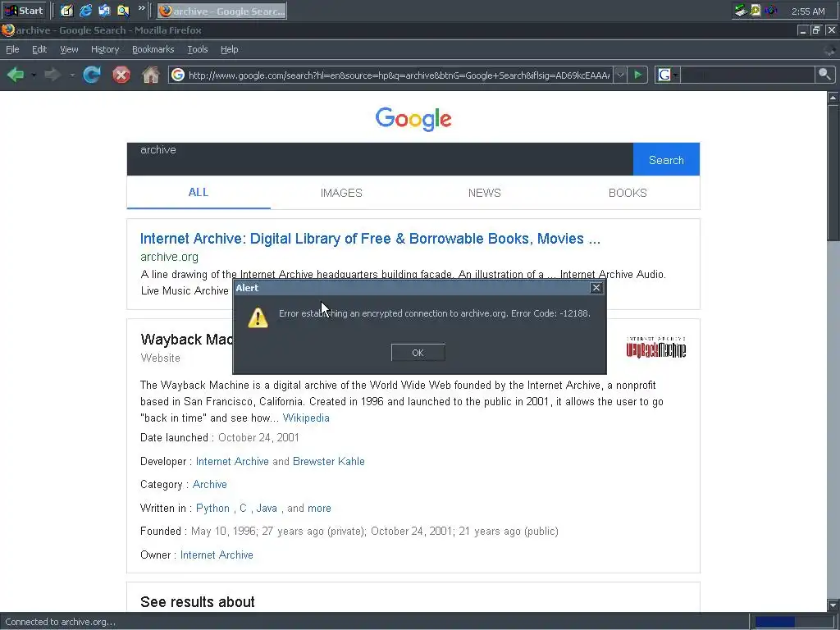Click the network connection tray icon
Screen dimensions: 840x630
coord(741,10)
